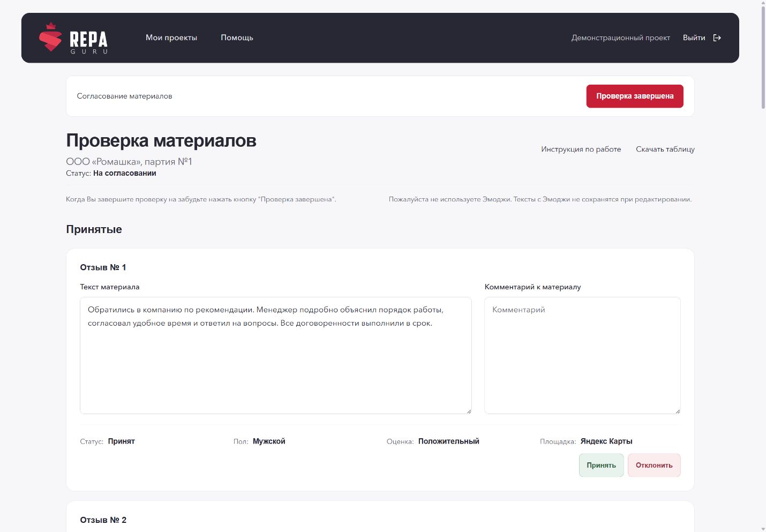Click into the Текст материала textarea
Image resolution: width=766 pixels, height=532 pixels.
tap(276, 355)
